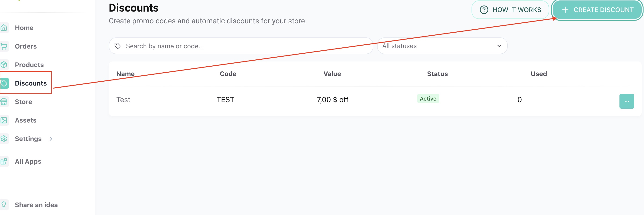Open the All statuses dropdown
The height and width of the screenshot is (215, 644).
tap(442, 46)
